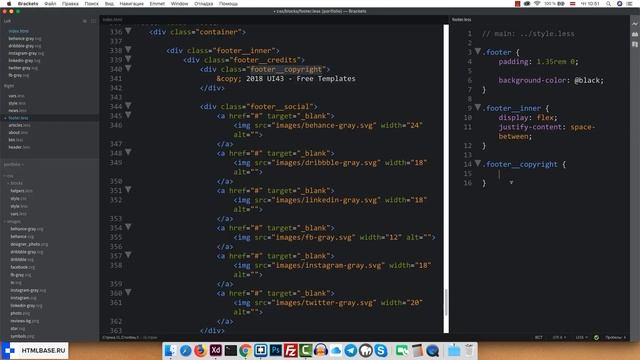The height and width of the screenshot is (360, 640).
Task: Click the 1.35rem padding value
Action: pyautogui.click(x=551, y=62)
